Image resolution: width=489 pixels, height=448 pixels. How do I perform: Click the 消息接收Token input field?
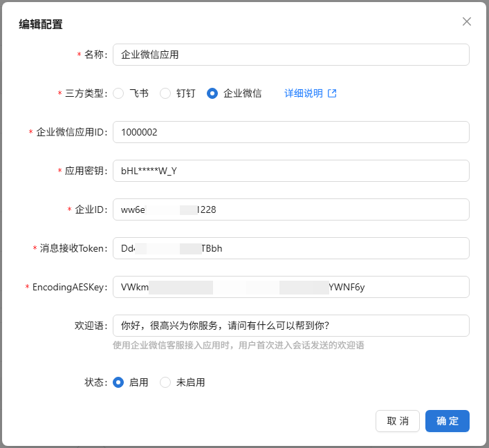pyautogui.click(x=291, y=248)
